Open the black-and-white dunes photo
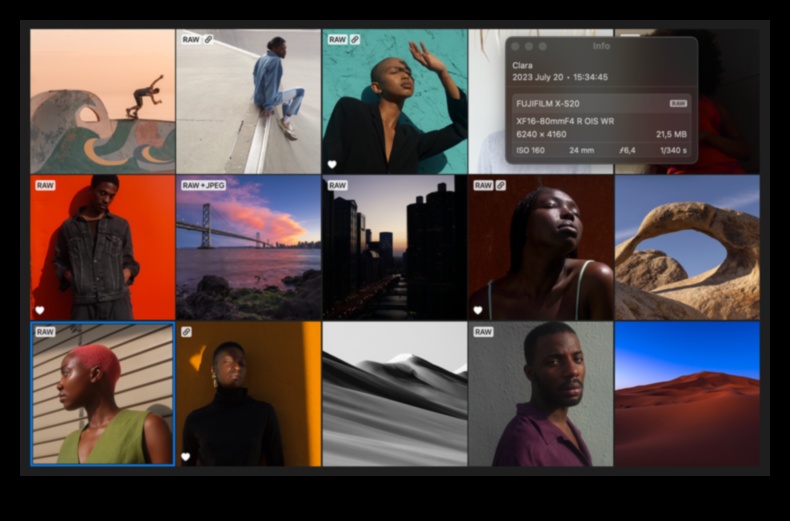 [x=394, y=393]
